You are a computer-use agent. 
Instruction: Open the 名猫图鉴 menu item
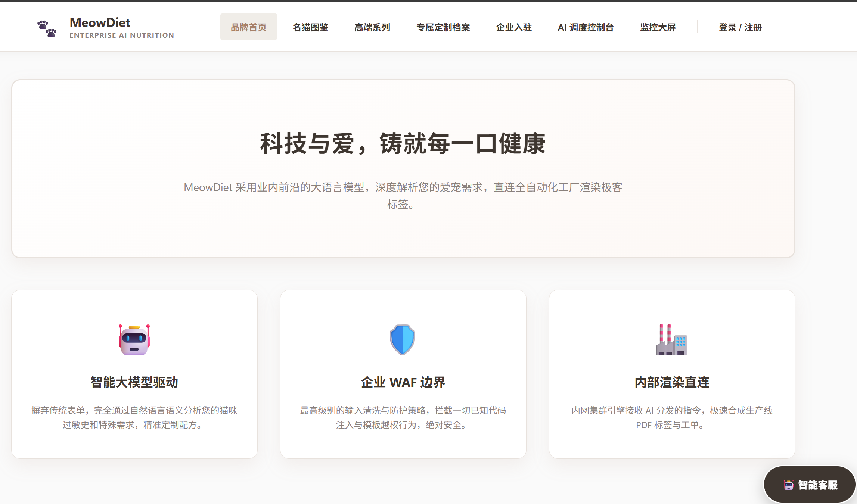click(310, 27)
